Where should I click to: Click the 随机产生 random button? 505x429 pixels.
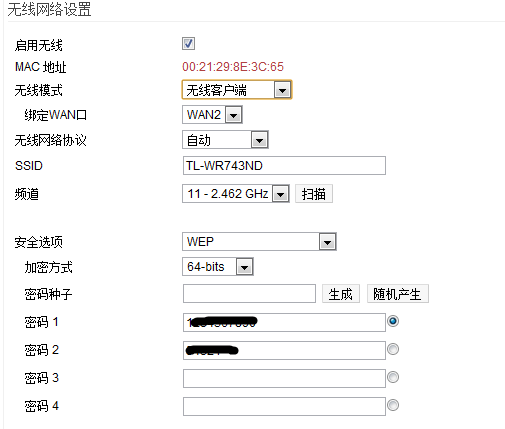[x=398, y=294]
